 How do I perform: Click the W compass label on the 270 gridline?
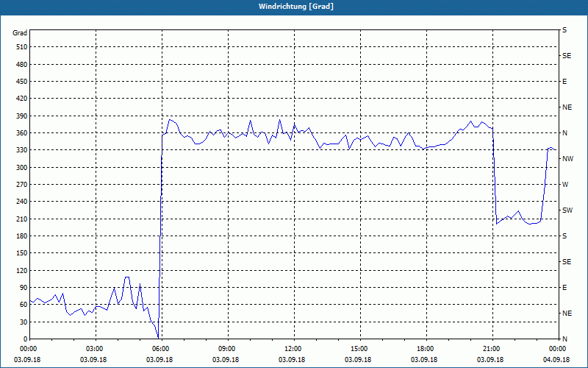pyautogui.click(x=565, y=185)
